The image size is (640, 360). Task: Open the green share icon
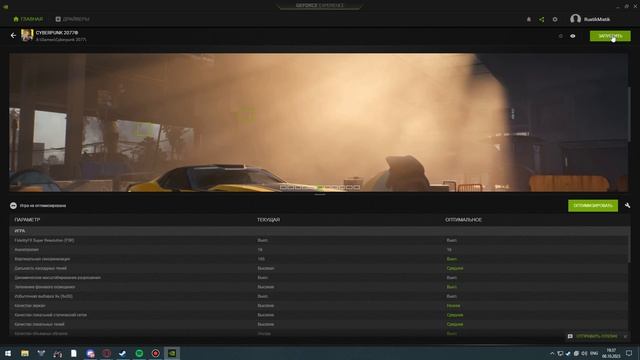(542, 19)
